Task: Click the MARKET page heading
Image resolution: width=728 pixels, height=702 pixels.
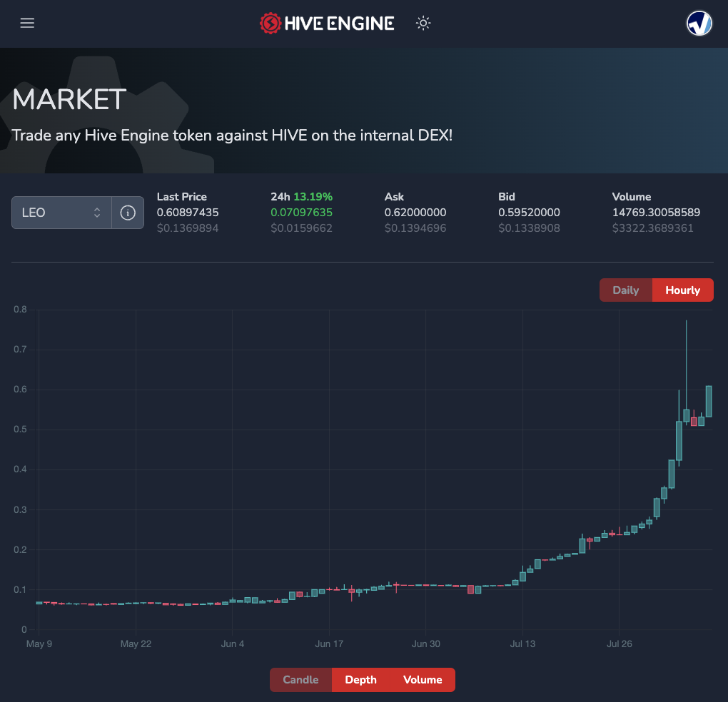Action: (x=69, y=99)
